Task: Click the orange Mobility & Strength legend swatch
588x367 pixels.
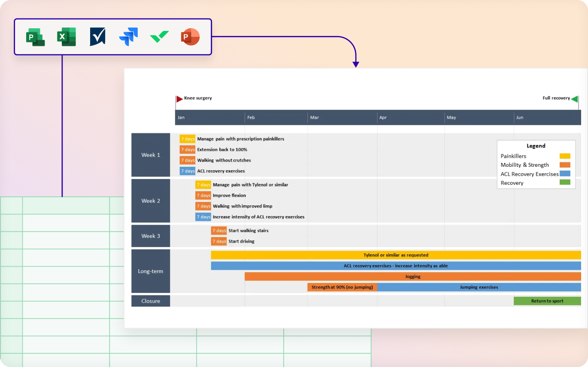Action: (565, 165)
